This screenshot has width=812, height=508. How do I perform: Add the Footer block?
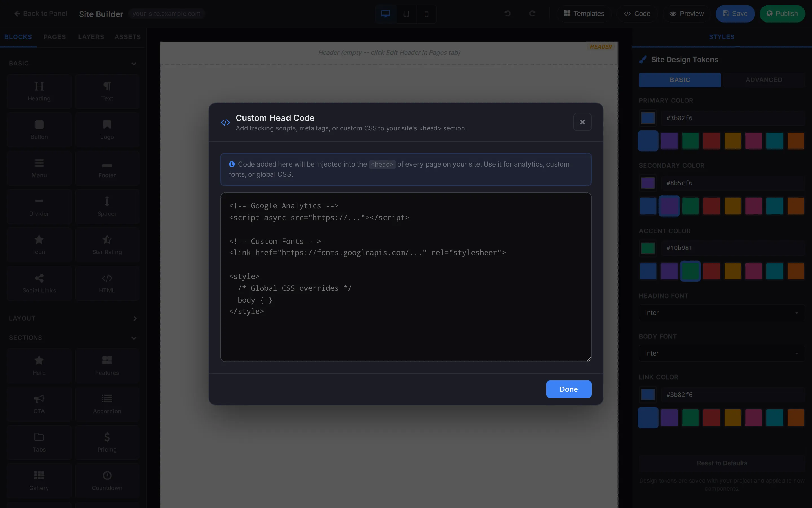(107, 168)
